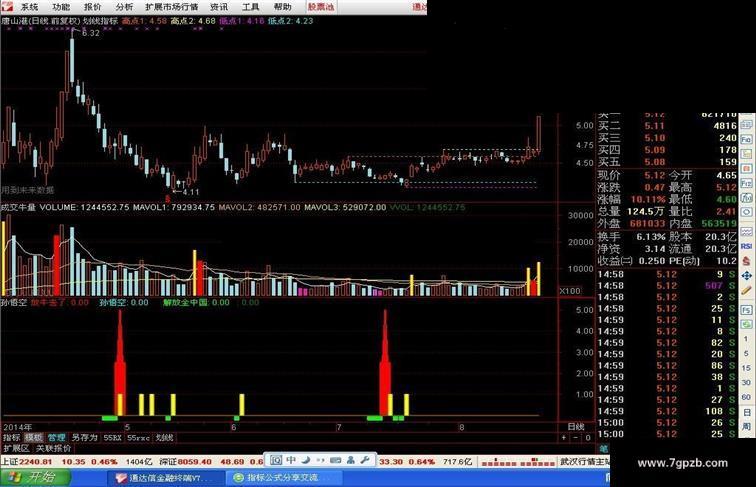Switch to 60-minute period button
Viewport: 756px width, 487px height.
[x=746, y=397]
